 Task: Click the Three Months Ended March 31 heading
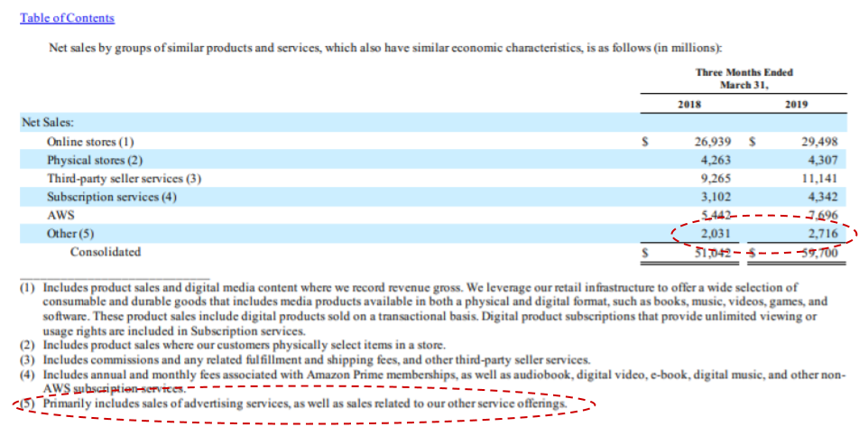pos(743,79)
